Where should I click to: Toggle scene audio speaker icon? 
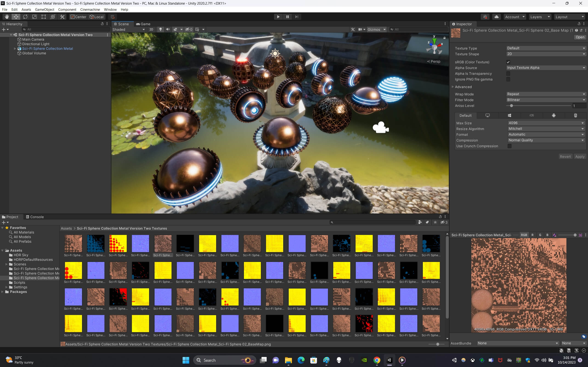pyautogui.click(x=168, y=29)
